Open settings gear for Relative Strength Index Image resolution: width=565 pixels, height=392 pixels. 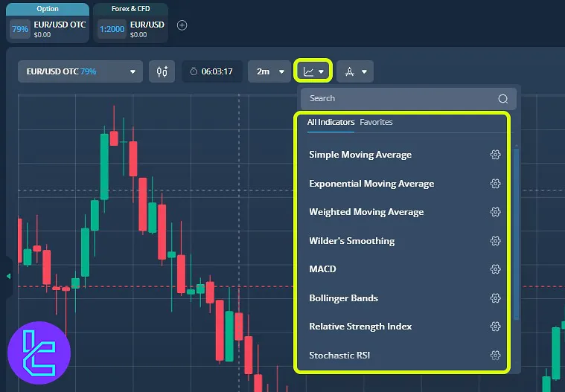(x=496, y=326)
